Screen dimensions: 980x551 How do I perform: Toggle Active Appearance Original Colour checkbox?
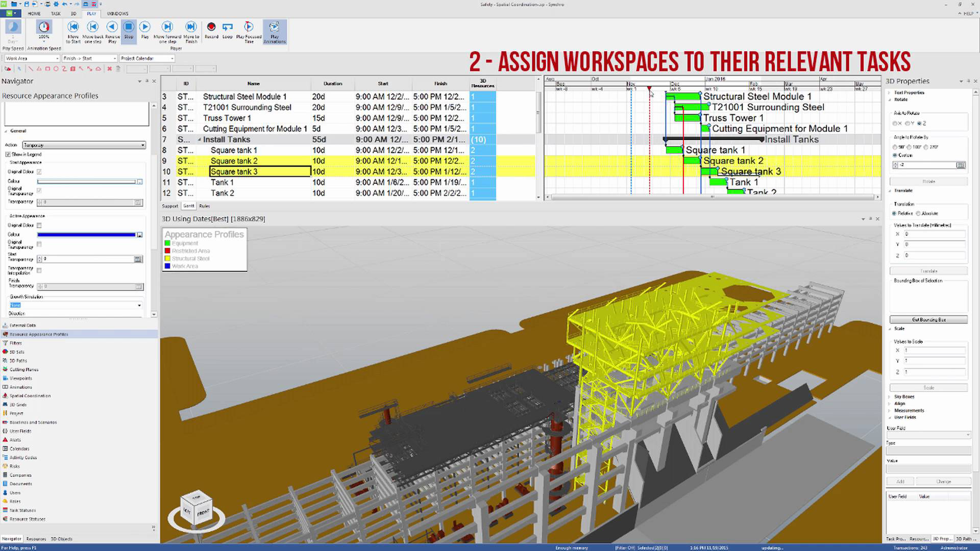pyautogui.click(x=39, y=225)
